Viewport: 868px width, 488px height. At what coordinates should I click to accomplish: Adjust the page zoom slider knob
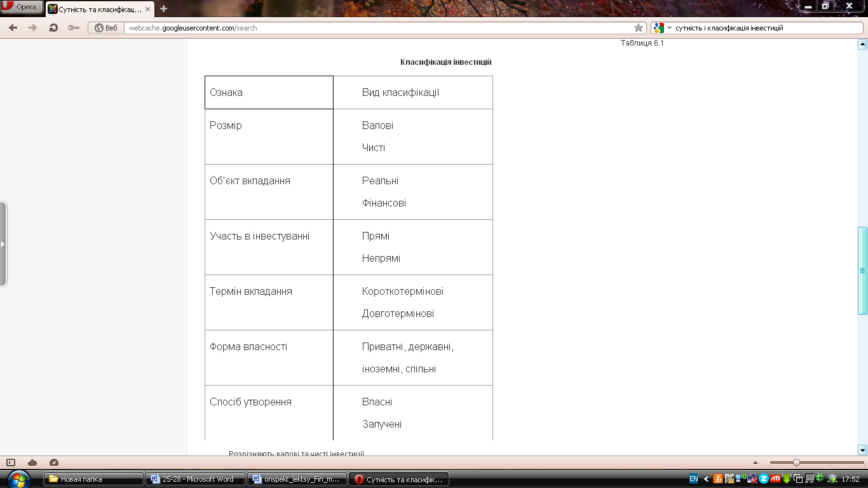[x=796, y=463]
